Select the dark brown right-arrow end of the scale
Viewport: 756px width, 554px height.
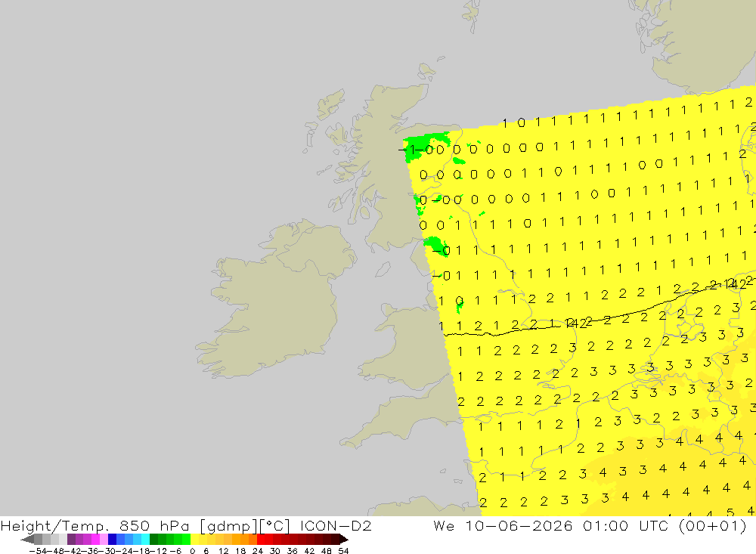coord(343,540)
